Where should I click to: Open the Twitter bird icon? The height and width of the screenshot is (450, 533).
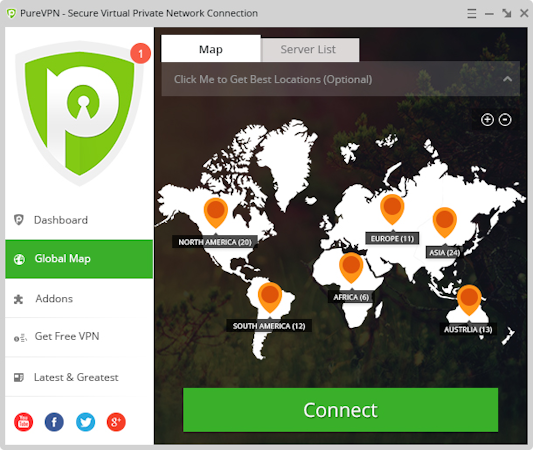[x=85, y=422]
